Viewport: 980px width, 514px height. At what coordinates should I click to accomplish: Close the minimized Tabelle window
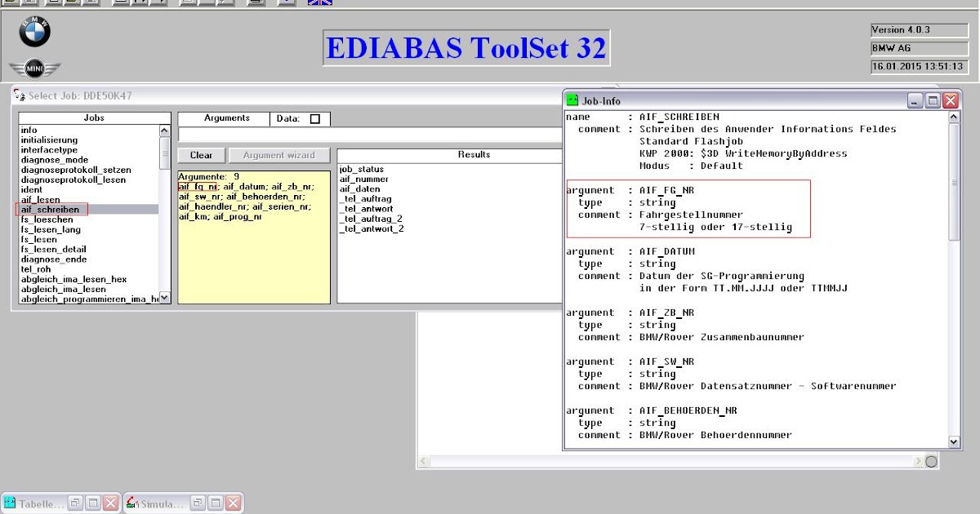click(110, 503)
